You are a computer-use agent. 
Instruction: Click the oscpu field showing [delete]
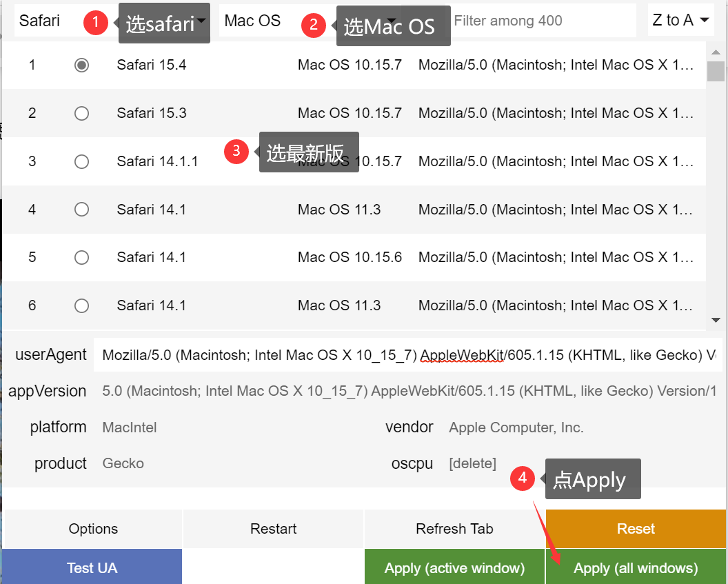click(472, 463)
